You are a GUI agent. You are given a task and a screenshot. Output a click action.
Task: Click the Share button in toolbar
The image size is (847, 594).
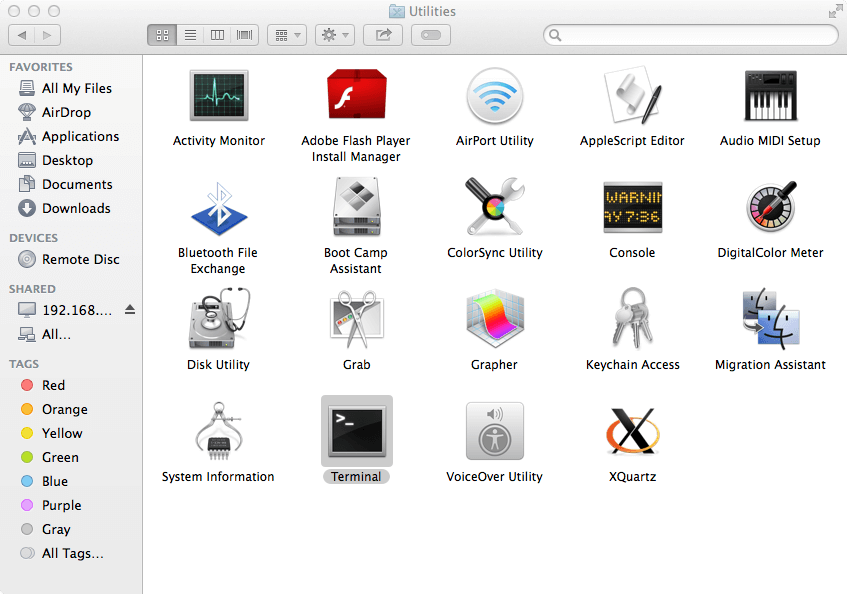[383, 35]
